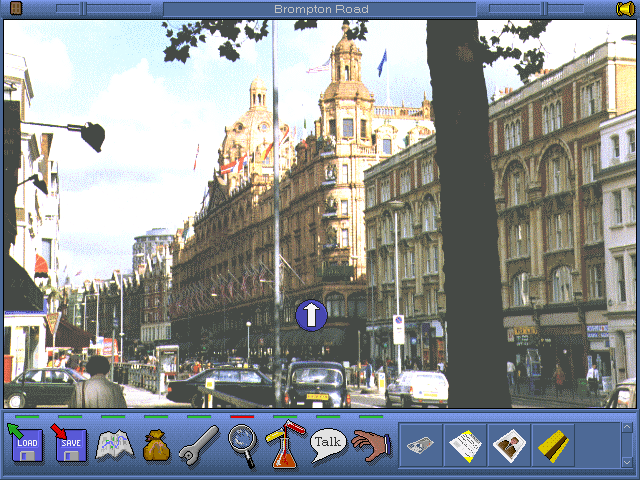Click the LOAD game disk icon
Screen dimensions: 640x480
coord(25,443)
